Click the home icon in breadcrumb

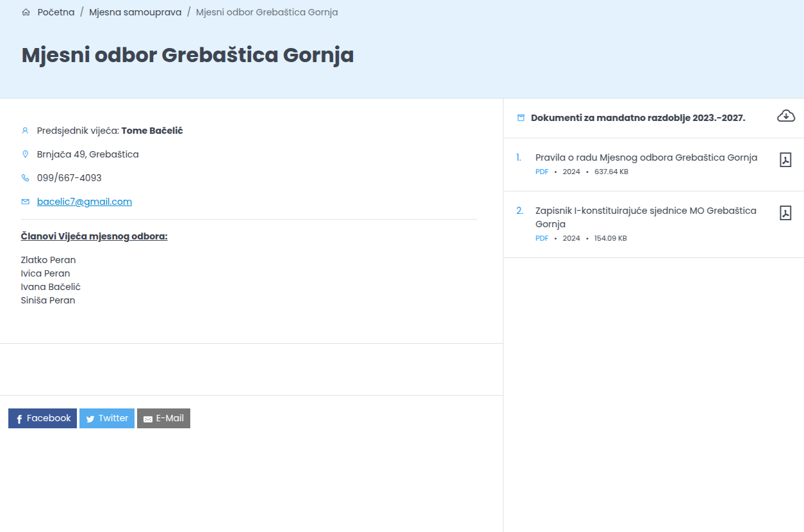tap(26, 12)
